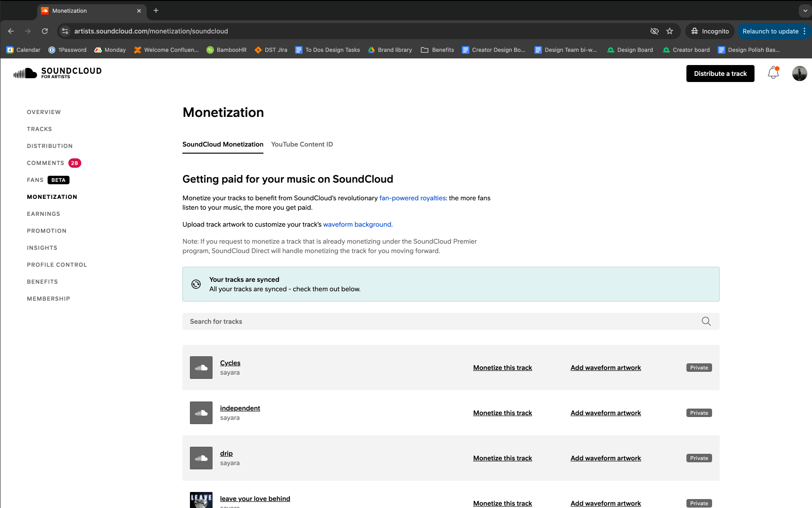Toggle the bookmark star in the address bar
This screenshot has height=508, width=812.
click(670, 31)
